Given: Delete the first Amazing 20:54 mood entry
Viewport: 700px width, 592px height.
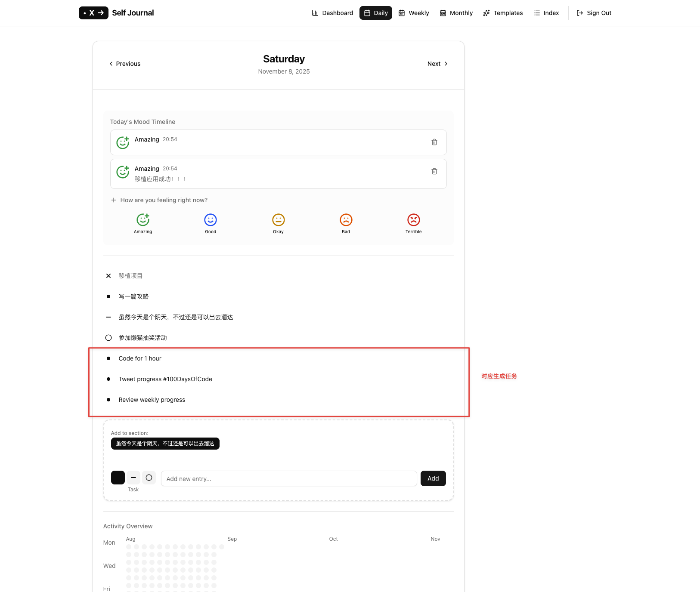Looking at the screenshot, I should [434, 142].
